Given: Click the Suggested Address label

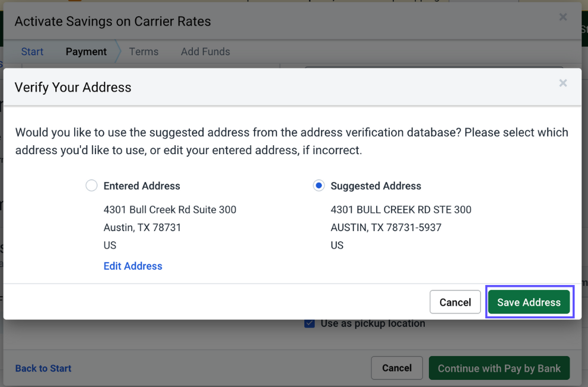Looking at the screenshot, I should tap(376, 185).
